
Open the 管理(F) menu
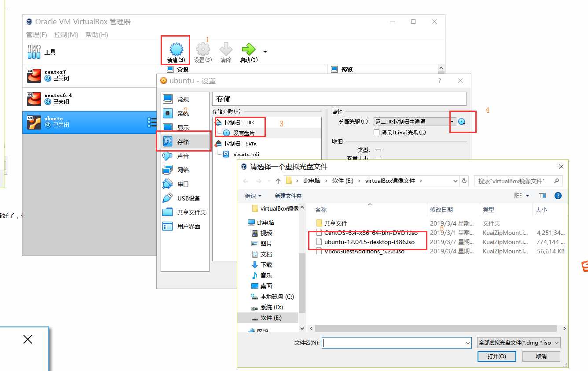coord(37,34)
